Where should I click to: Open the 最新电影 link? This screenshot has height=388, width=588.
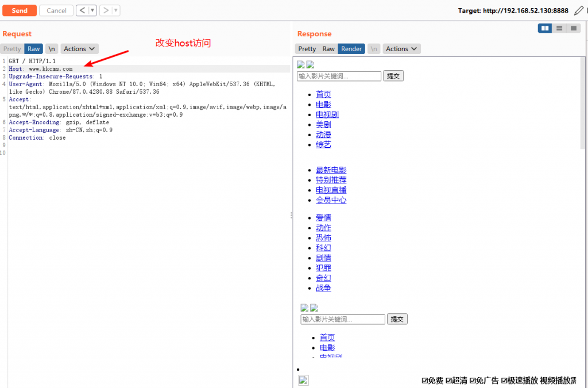pyautogui.click(x=331, y=170)
